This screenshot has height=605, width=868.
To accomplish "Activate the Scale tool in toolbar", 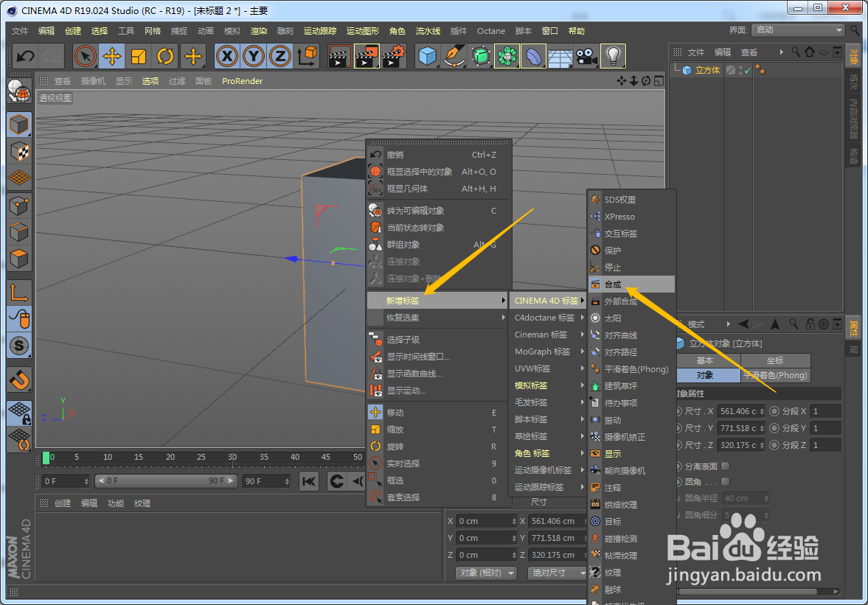I will pyautogui.click(x=139, y=56).
